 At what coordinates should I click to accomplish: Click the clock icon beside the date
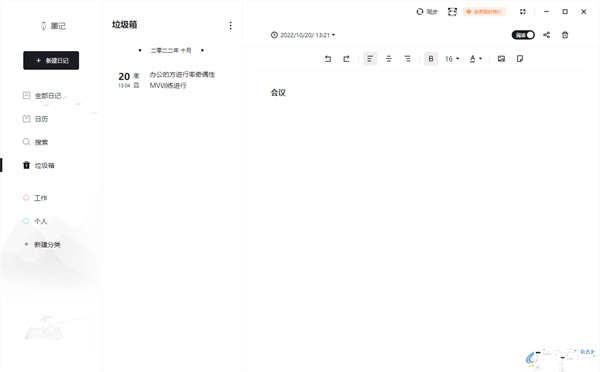click(274, 35)
